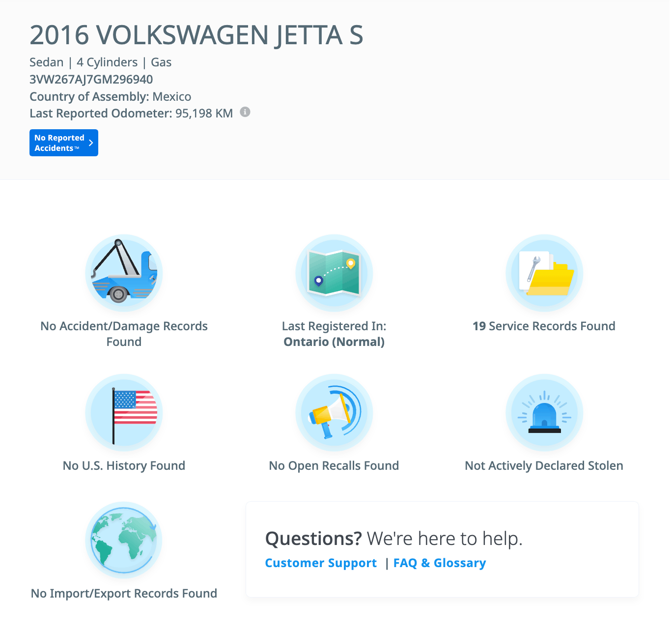Screen dimensions: 672x630
Task: Click the tow truck accident records icon
Action: (124, 273)
